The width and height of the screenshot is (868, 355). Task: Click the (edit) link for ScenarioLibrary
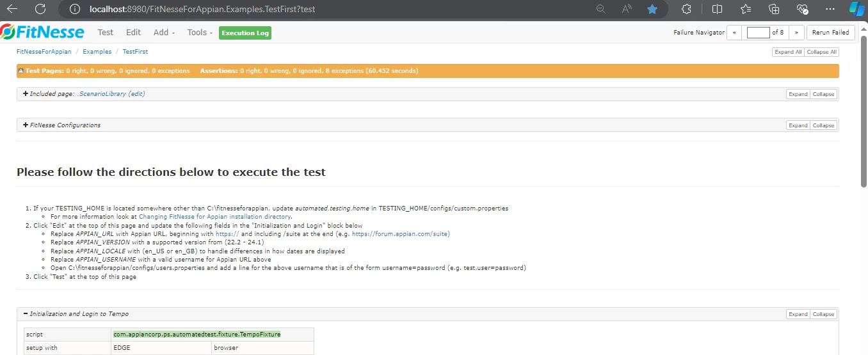[x=137, y=94]
